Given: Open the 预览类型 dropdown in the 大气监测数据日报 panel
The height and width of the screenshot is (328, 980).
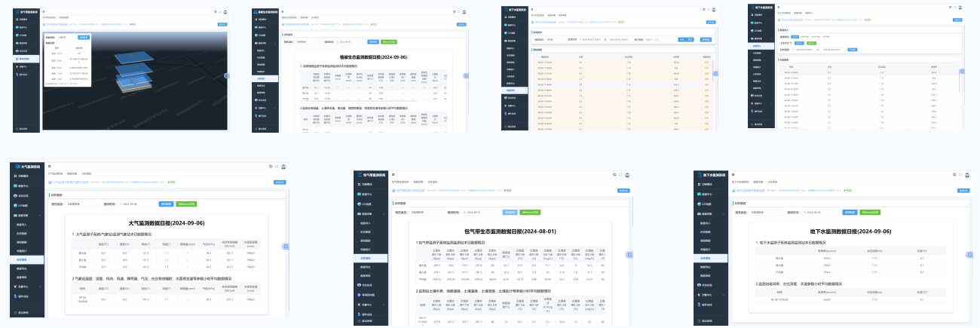Looking at the screenshot, I should [82, 204].
